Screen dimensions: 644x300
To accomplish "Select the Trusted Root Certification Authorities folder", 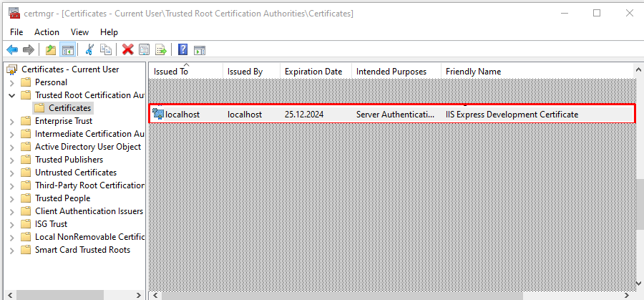I will pyautogui.click(x=89, y=95).
